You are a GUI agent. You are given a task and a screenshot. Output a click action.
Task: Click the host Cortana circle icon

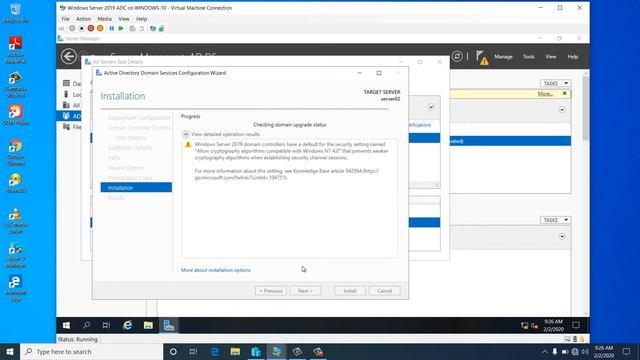coord(173,351)
